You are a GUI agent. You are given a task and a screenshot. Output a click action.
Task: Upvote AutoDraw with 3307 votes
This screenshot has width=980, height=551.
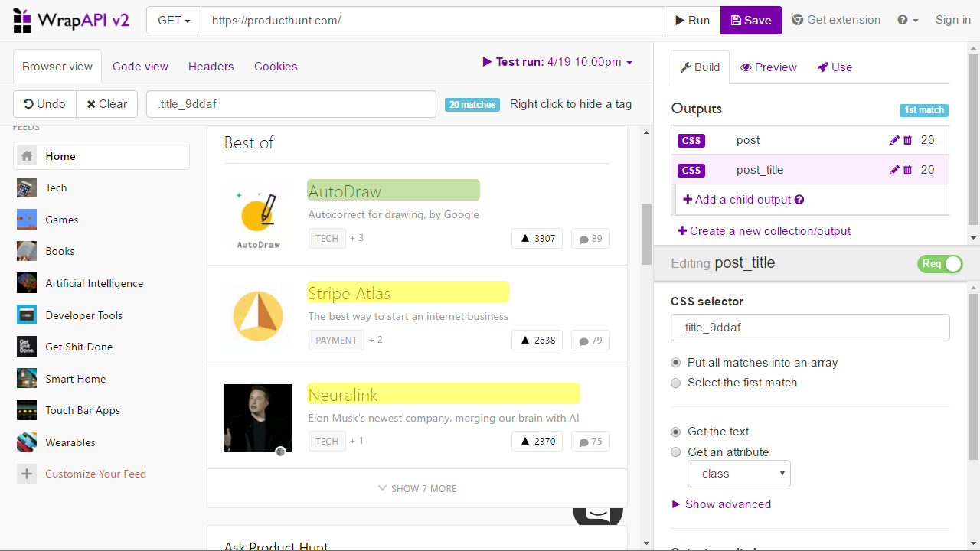pos(537,239)
